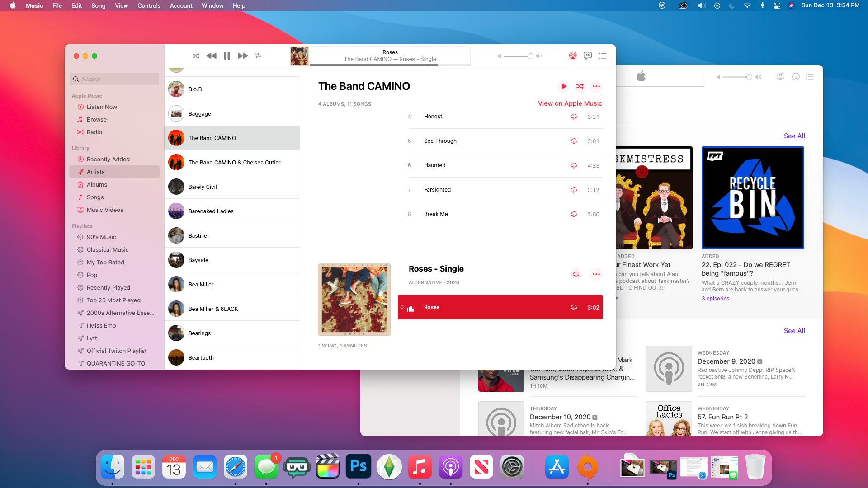Open the Window menu
The width and height of the screenshot is (868, 488).
point(212,5)
